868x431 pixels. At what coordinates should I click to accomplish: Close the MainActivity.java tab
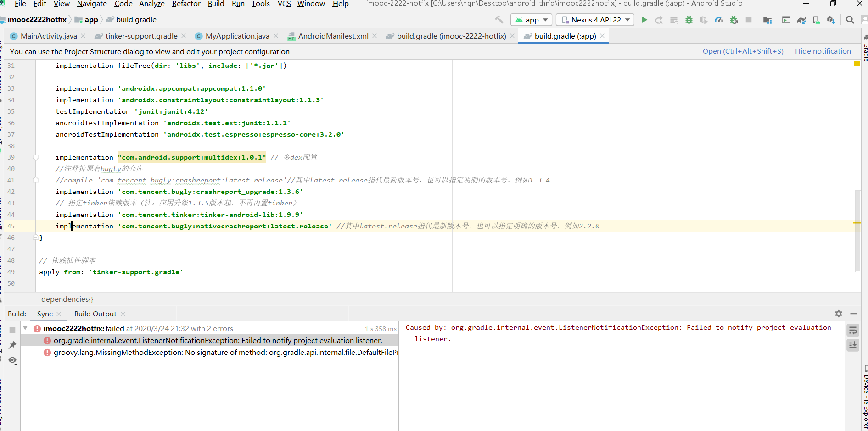(83, 36)
